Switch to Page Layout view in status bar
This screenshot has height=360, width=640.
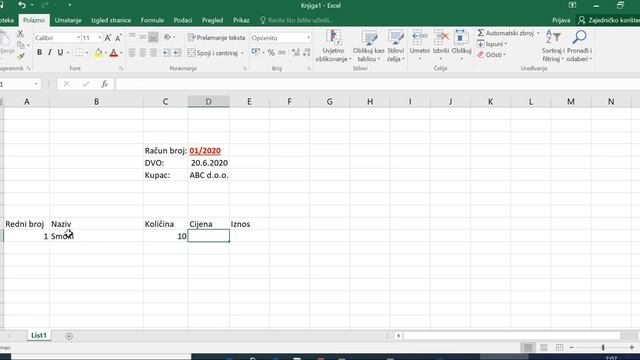(x=544, y=347)
